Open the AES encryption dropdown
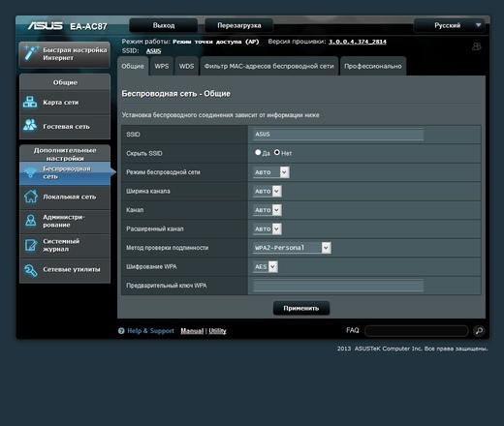This screenshot has width=504, height=426. pyautogui.click(x=266, y=267)
